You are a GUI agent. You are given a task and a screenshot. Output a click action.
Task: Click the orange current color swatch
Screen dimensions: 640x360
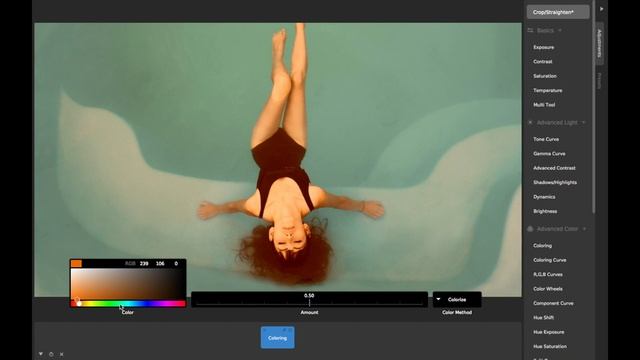pos(76,264)
